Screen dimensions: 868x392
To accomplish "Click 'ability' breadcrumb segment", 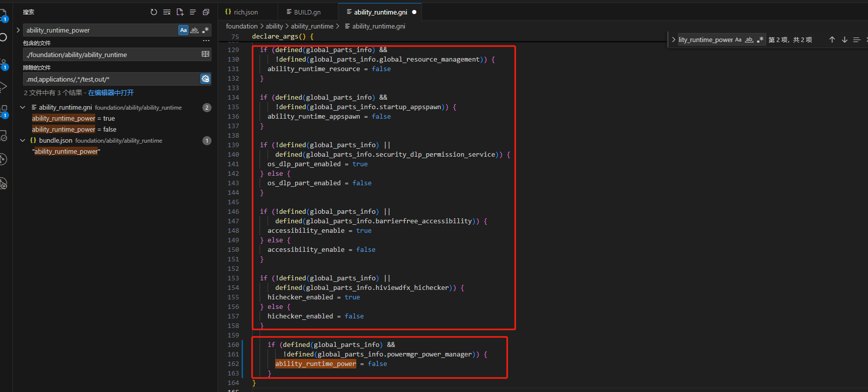I will pos(274,26).
